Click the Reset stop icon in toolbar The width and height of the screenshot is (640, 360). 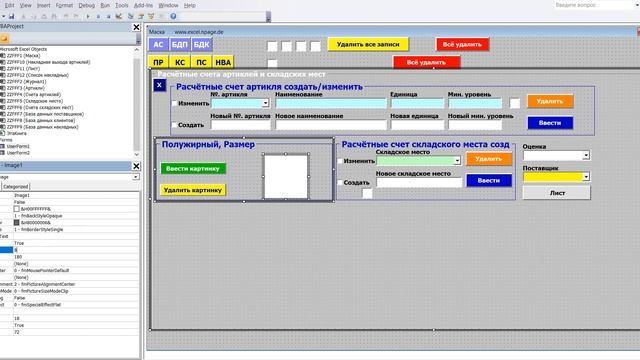[x=108, y=16]
